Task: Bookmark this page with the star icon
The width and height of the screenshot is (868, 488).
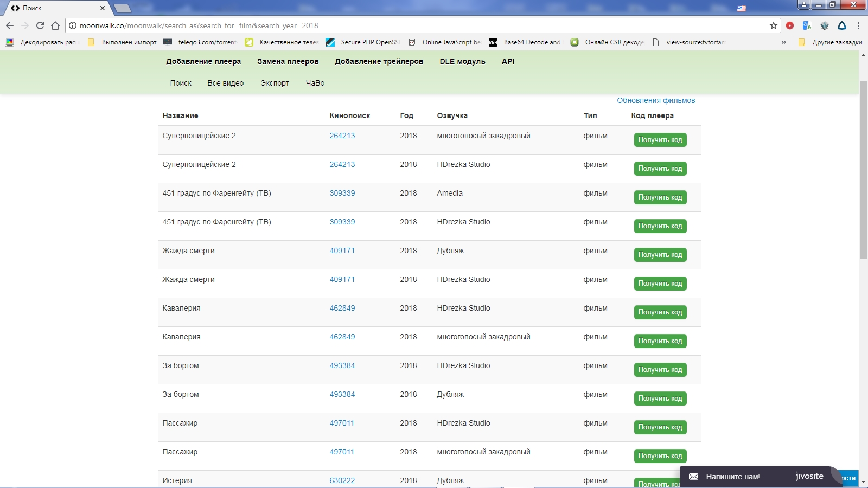Action: point(773,25)
